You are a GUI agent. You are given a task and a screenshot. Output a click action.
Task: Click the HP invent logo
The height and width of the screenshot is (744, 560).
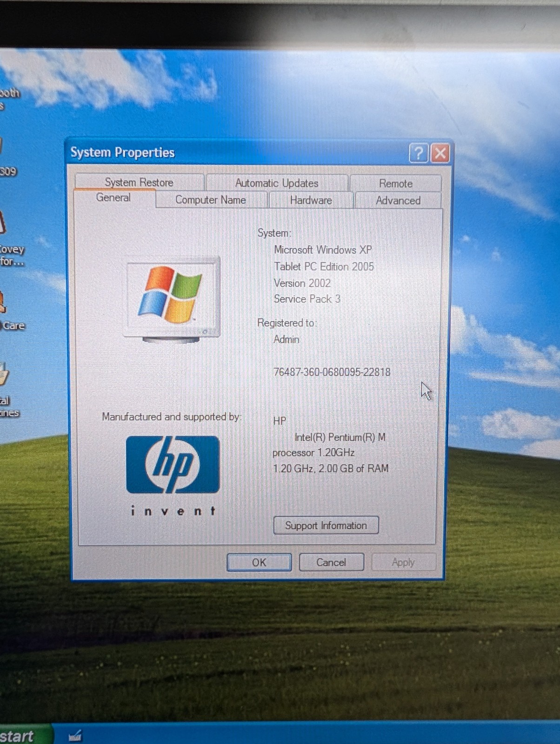pos(173,476)
